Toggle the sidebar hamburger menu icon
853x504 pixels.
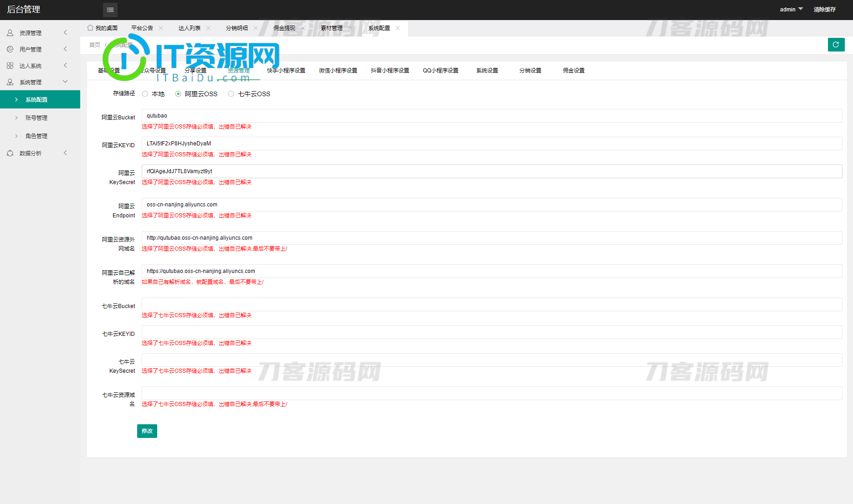pos(110,10)
